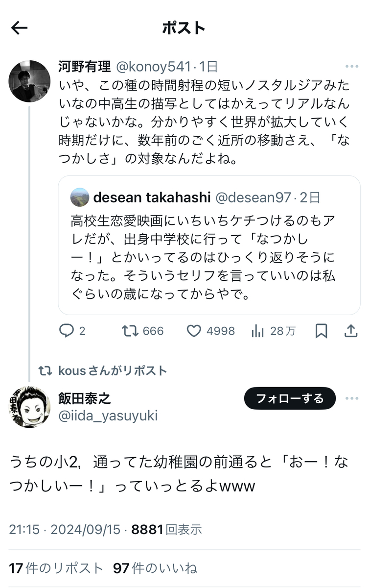Screen dimensions: 369x588
Task: Open more options for 飯田泰之's post
Action: [351, 398]
